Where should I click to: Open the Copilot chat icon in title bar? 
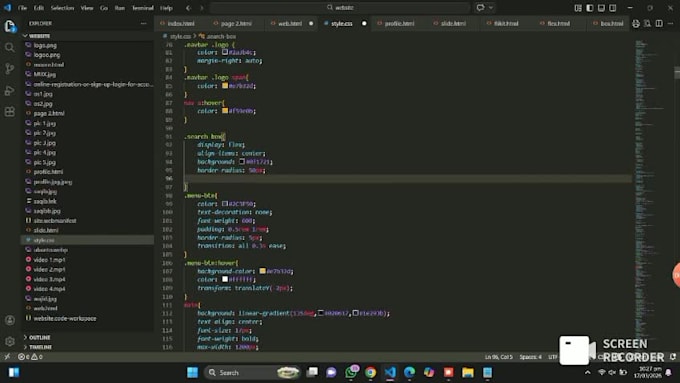tap(480, 8)
